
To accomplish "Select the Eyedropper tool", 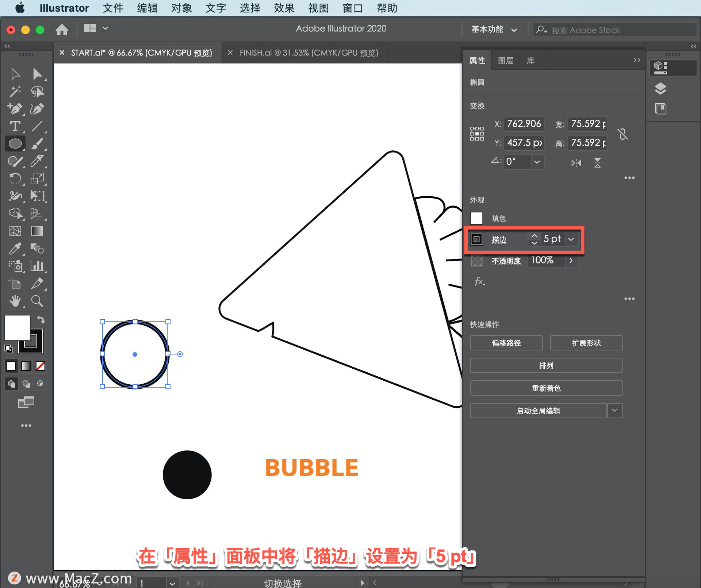I will point(15,249).
